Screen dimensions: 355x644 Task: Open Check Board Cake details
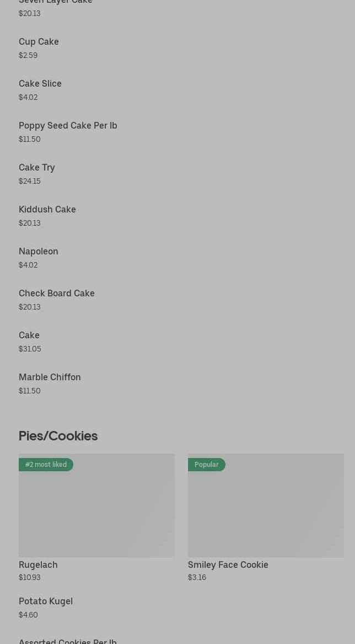tap(57, 294)
